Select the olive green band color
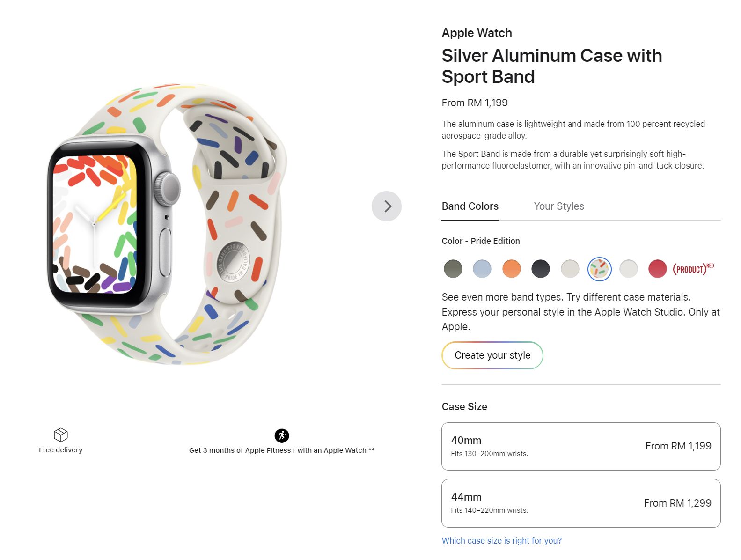Image resolution: width=741 pixels, height=560 pixels. pos(453,269)
